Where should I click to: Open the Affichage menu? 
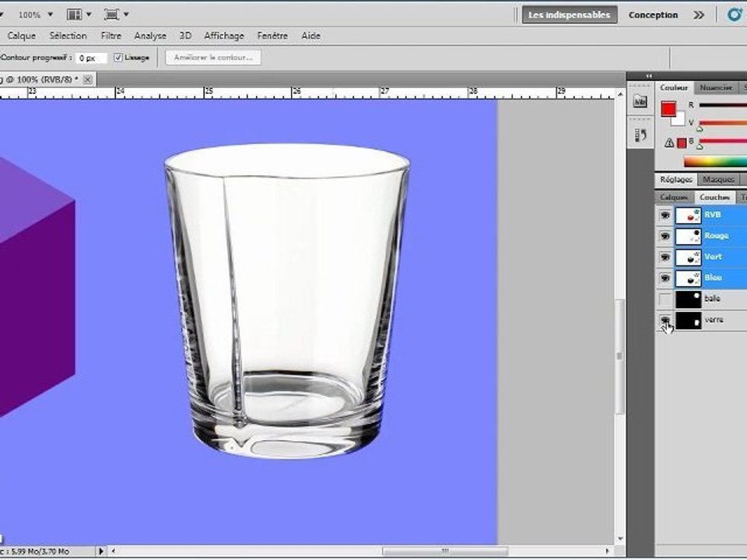(224, 36)
